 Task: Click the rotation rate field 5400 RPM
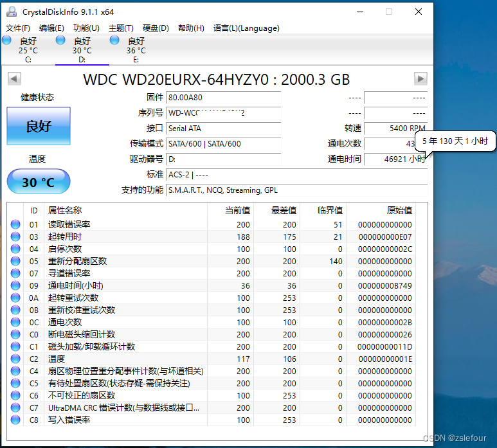(x=395, y=129)
